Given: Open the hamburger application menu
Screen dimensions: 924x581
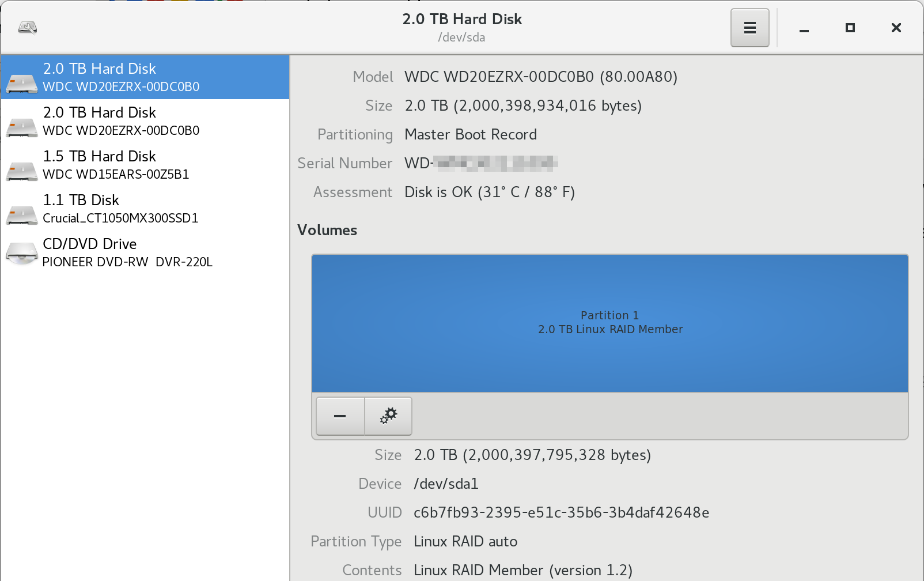Looking at the screenshot, I should coord(749,28).
